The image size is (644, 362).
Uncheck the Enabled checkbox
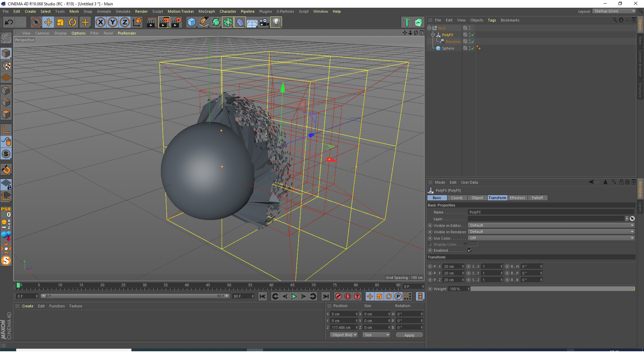tap(470, 250)
